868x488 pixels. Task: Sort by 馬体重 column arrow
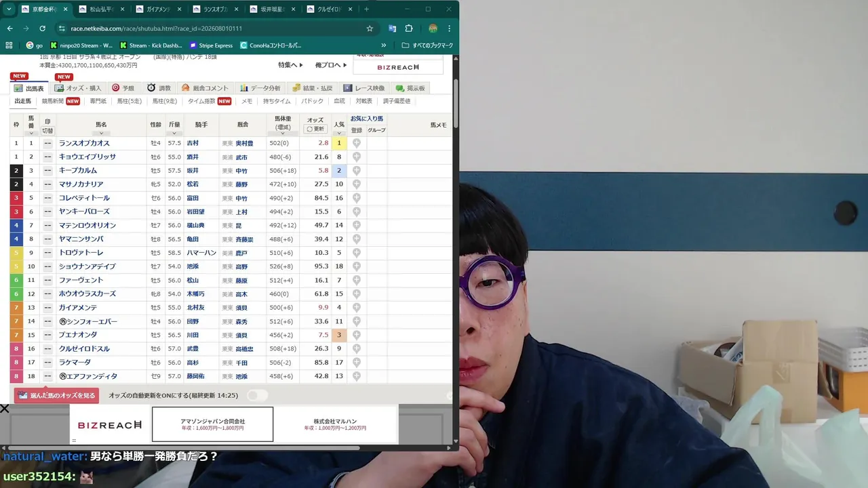coord(283,134)
